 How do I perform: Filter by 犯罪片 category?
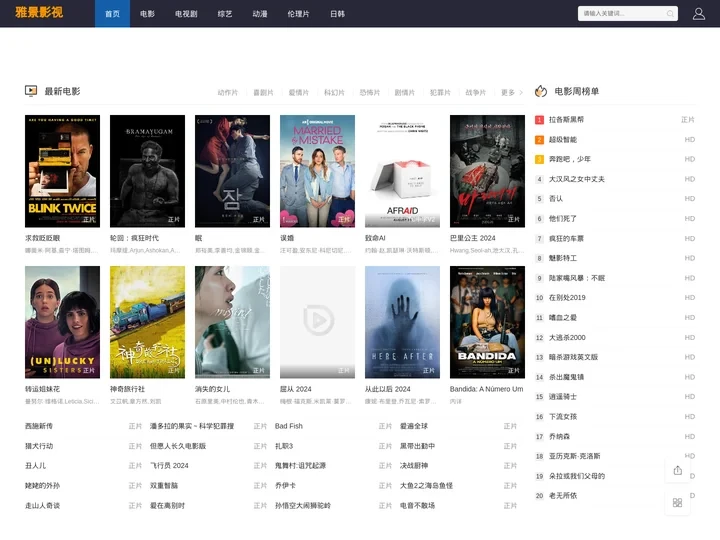click(440, 93)
